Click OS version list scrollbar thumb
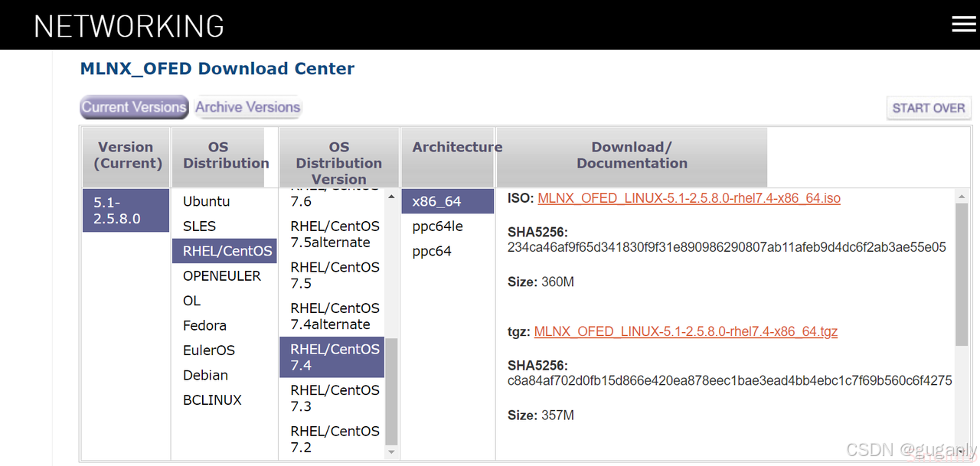 pos(391,392)
